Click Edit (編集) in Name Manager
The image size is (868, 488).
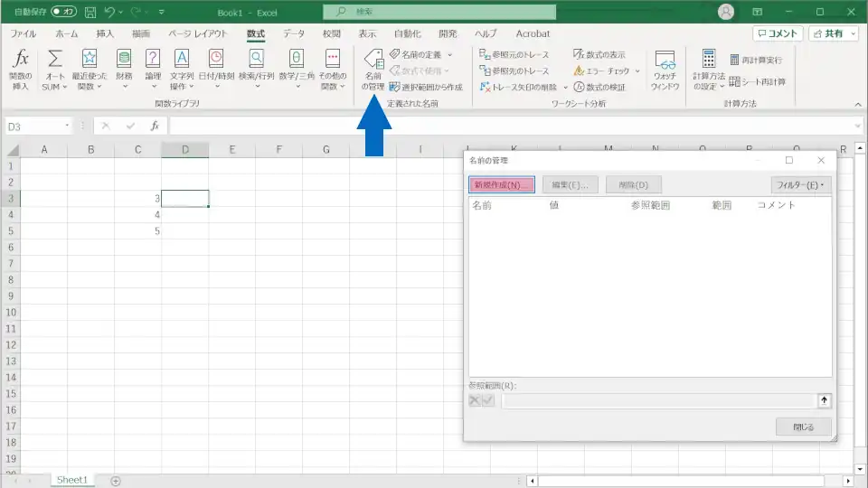click(x=571, y=184)
